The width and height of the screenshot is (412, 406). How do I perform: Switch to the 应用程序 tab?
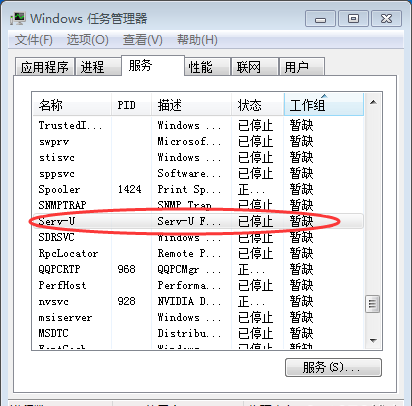click(x=45, y=67)
